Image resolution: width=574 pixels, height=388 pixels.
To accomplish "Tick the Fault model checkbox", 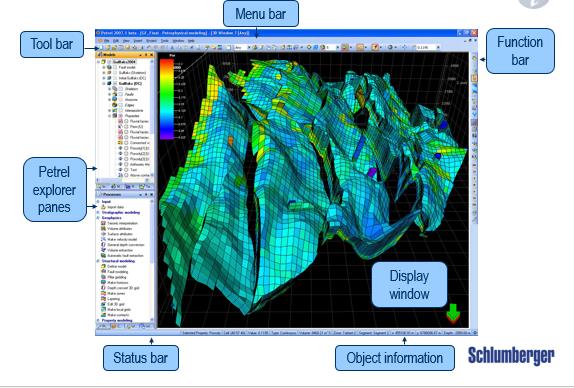I will click(x=115, y=67).
